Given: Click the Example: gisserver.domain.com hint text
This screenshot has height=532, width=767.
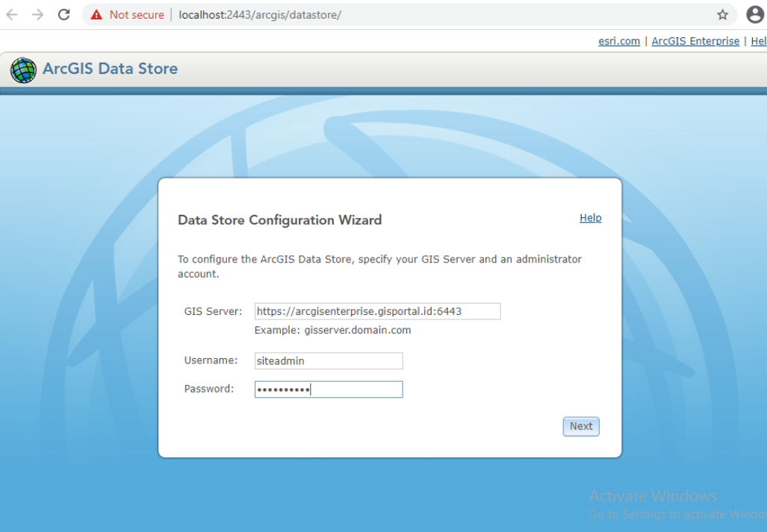Looking at the screenshot, I should click(332, 331).
